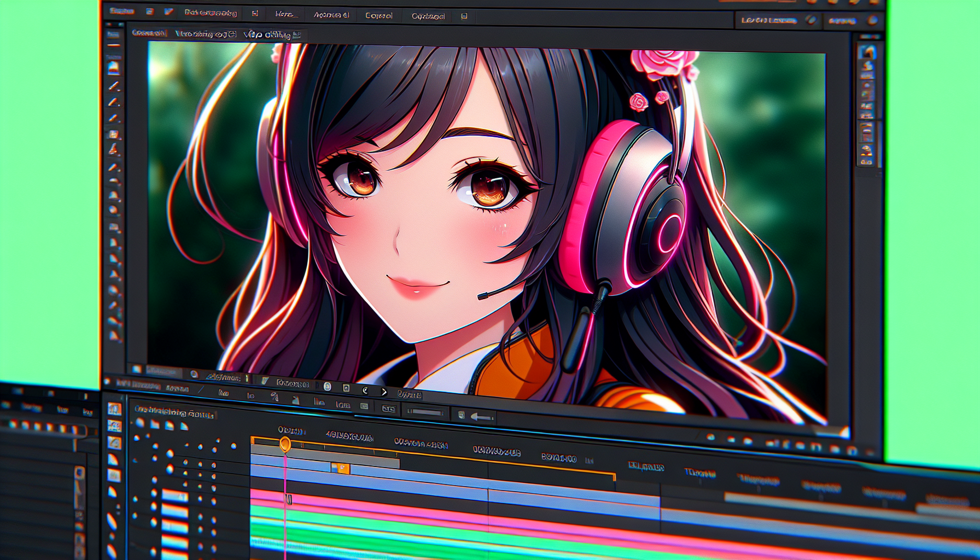Click the left-pointing arrow icon above the timeline

(x=481, y=418)
